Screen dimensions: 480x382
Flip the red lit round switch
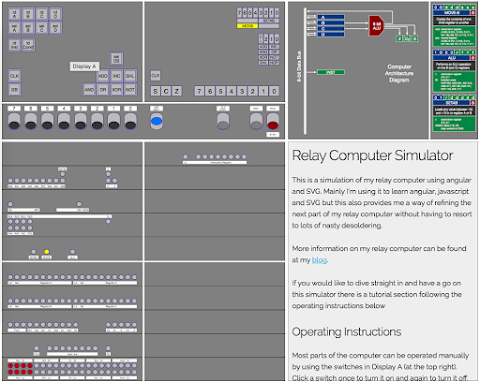[273, 121]
